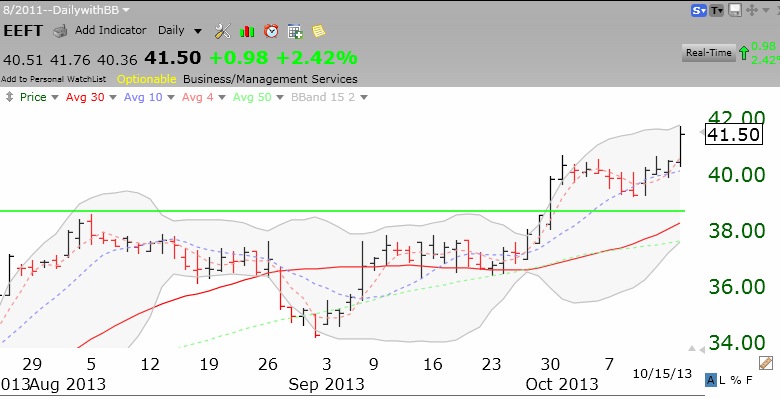Open the gray window options arrow beside move icon
Viewport: 780px width, 399px height.
765,10
